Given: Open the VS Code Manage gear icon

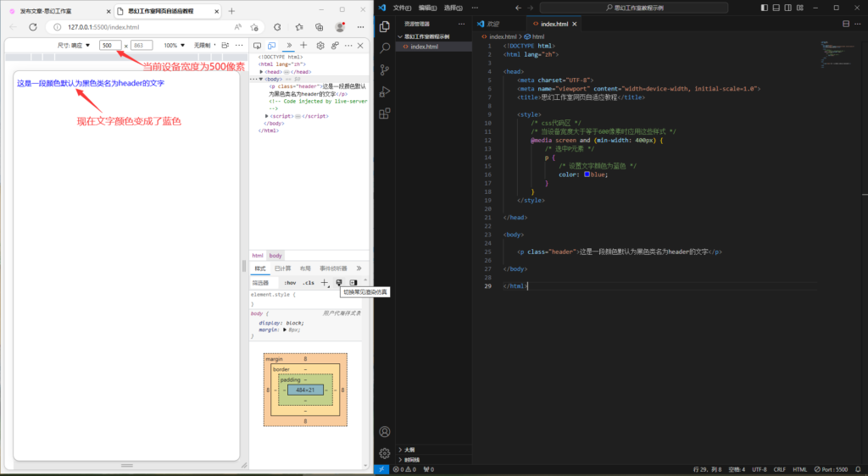Looking at the screenshot, I should coord(385,453).
